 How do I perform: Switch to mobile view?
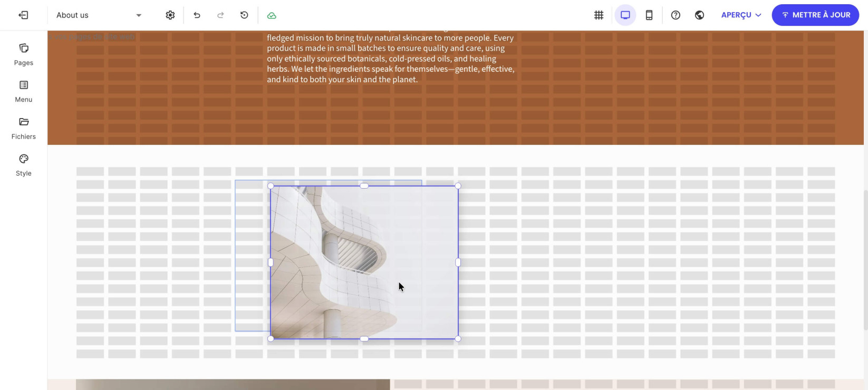649,15
